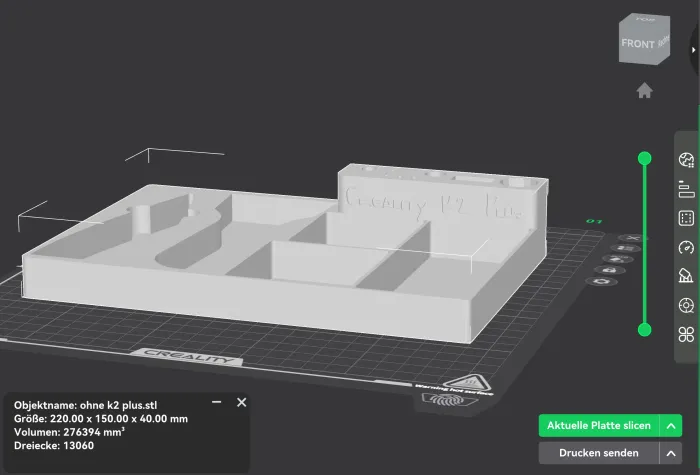Click the plate's arrange icon
The height and width of the screenshot is (475, 700).
tap(625, 248)
